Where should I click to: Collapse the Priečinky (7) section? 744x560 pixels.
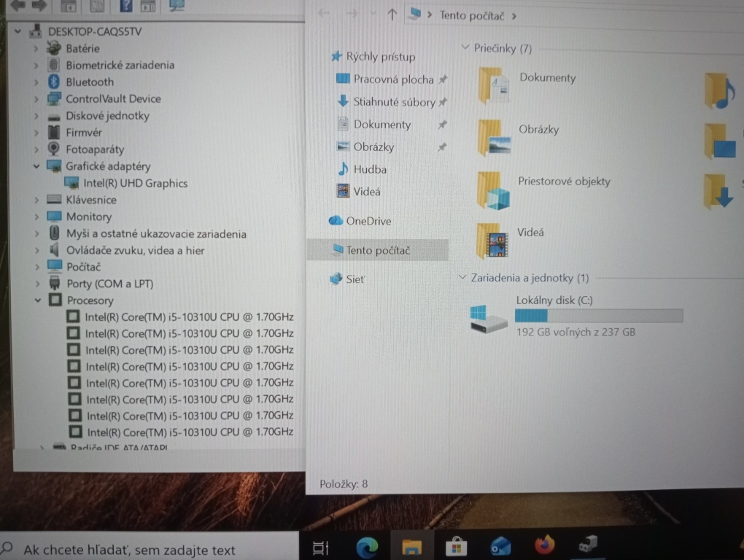coord(465,48)
